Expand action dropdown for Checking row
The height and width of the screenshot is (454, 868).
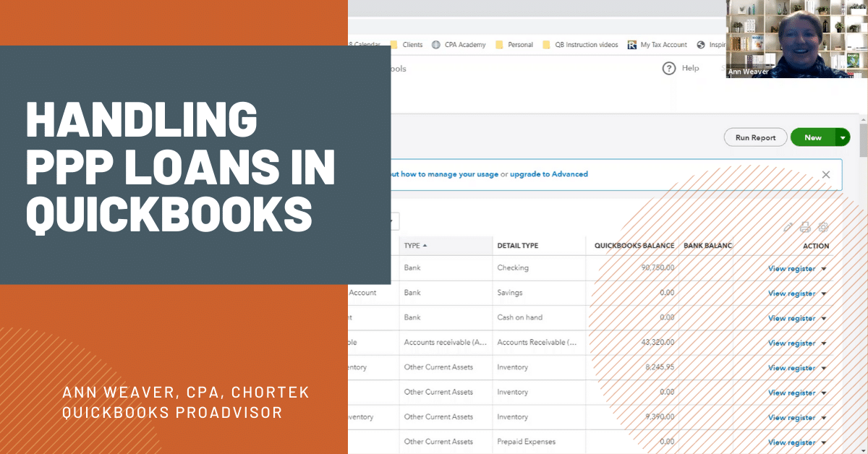(824, 269)
